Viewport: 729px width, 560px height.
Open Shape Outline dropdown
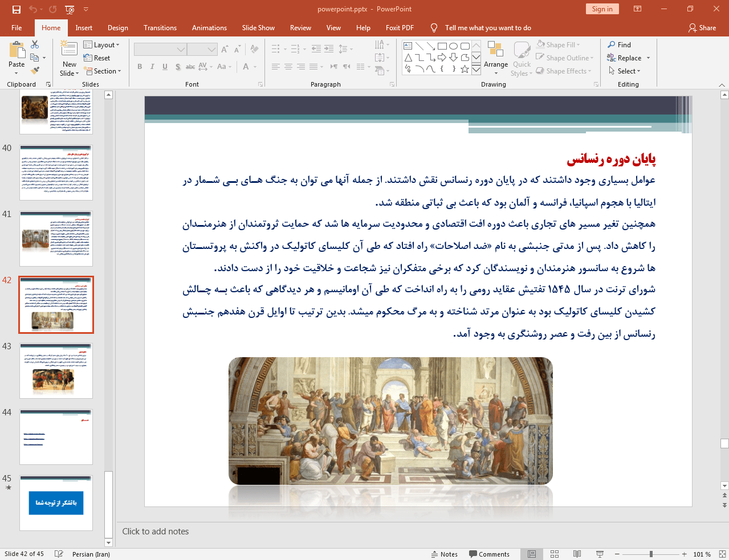point(565,58)
